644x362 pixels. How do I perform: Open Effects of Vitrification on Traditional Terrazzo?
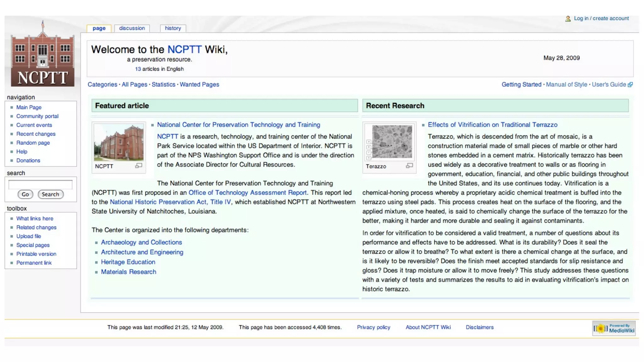[492, 125]
